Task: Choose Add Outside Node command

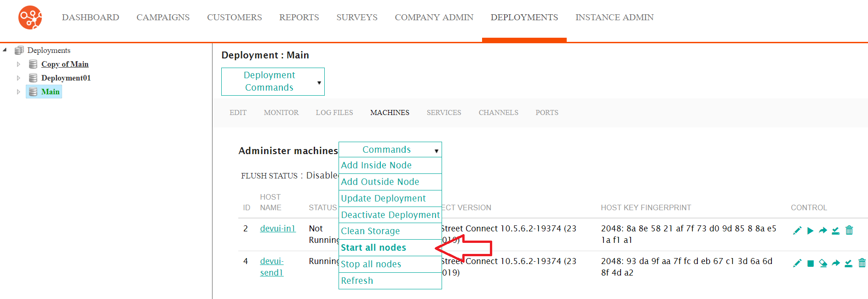Action: coord(390,182)
